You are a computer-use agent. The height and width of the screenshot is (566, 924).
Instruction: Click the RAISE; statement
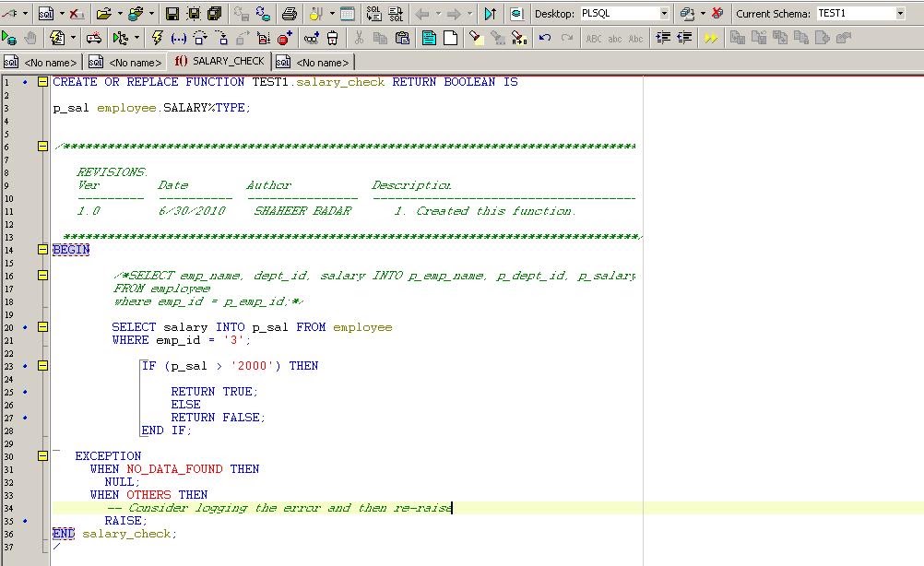[125, 521]
